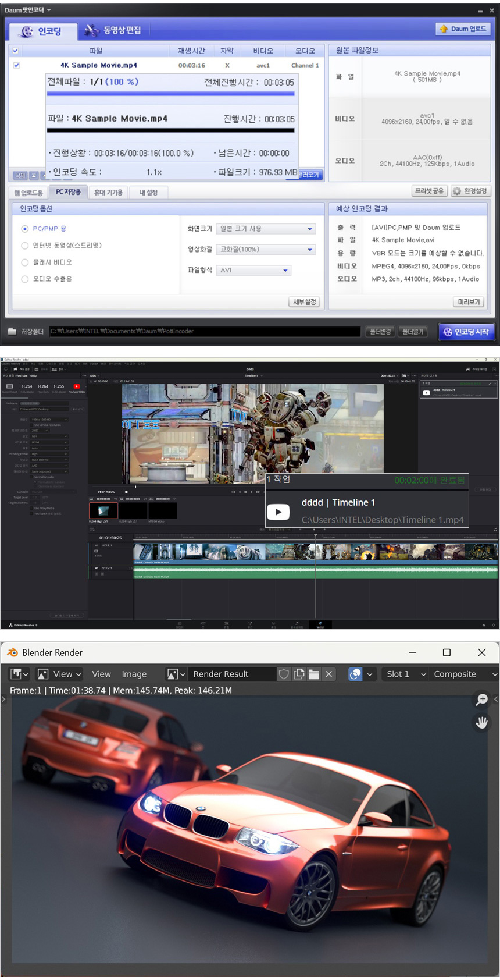Click the YouTube play icon in render job
Screen dimensions: 500x980
[x=278, y=512]
